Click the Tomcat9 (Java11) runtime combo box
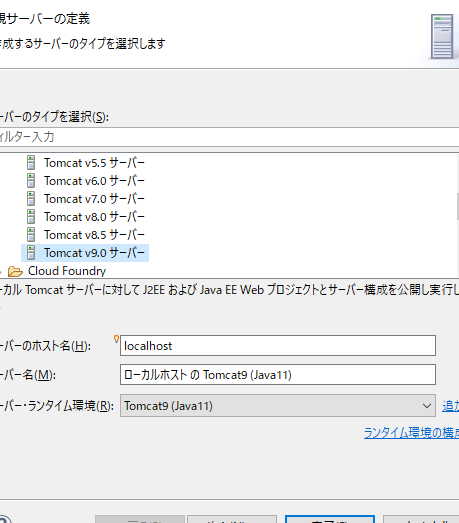The height and width of the screenshot is (523, 459). (278, 406)
